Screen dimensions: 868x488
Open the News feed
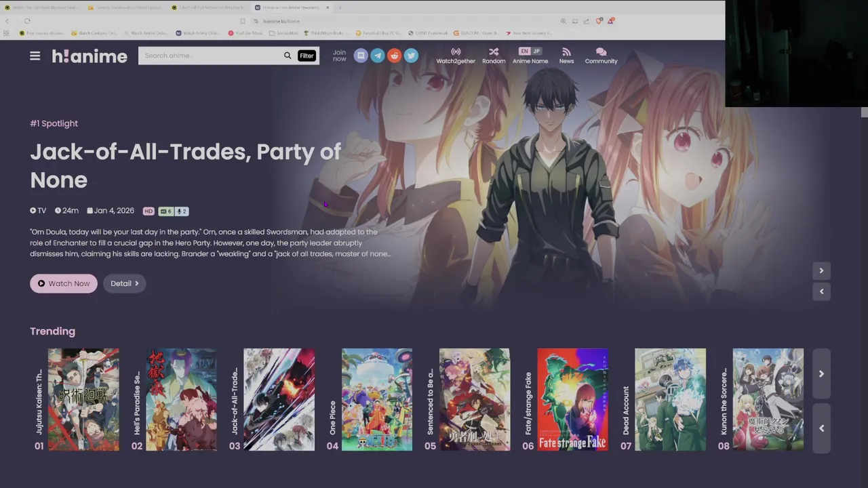566,56
